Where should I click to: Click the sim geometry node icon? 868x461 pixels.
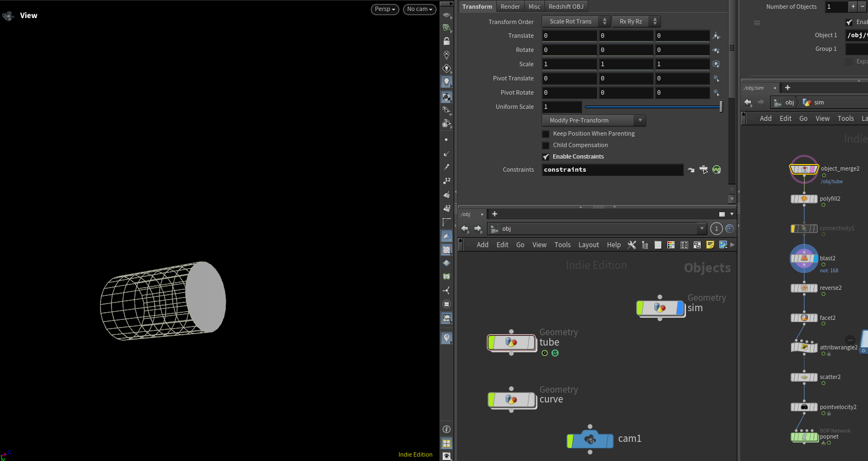coord(660,308)
